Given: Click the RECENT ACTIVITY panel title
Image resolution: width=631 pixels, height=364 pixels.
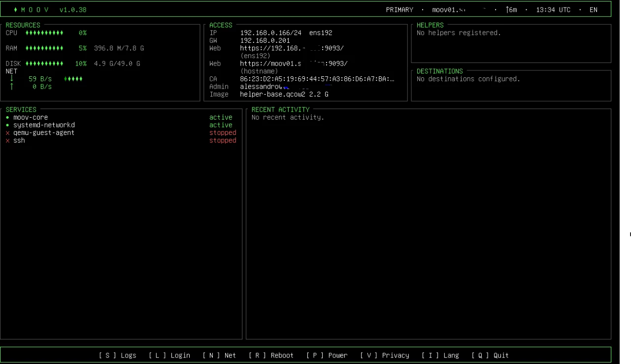Looking at the screenshot, I should pyautogui.click(x=281, y=110).
